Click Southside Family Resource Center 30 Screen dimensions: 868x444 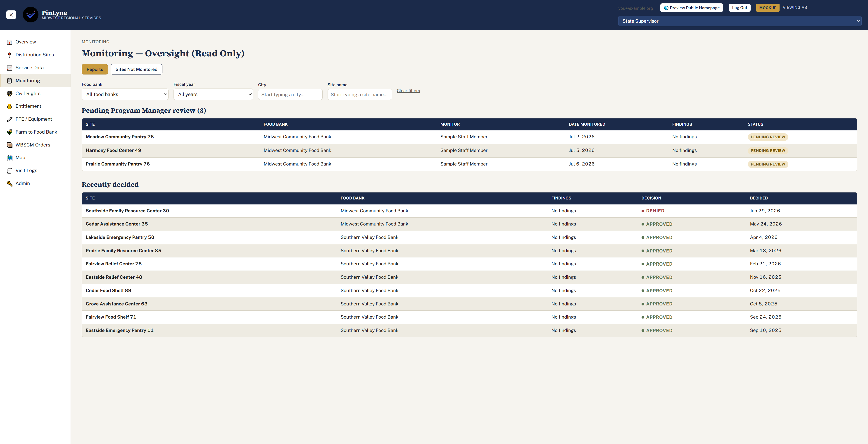pyautogui.click(x=127, y=211)
